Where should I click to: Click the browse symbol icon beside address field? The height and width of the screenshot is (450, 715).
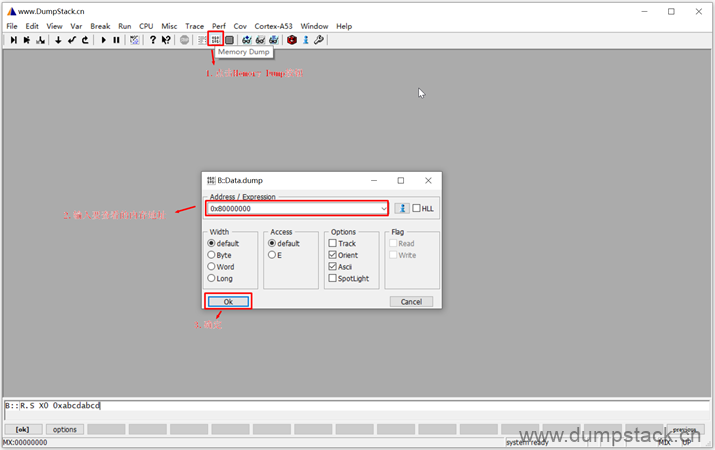pyautogui.click(x=401, y=208)
